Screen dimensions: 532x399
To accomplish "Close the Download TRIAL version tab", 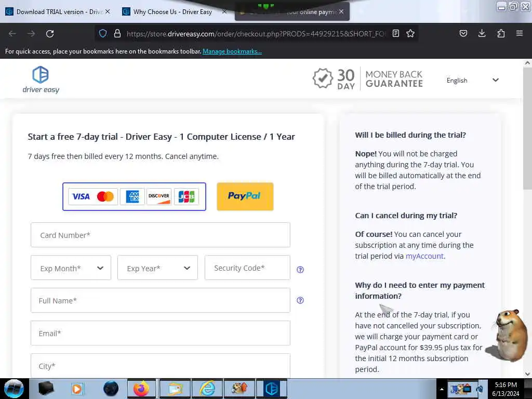I will coord(108,11).
